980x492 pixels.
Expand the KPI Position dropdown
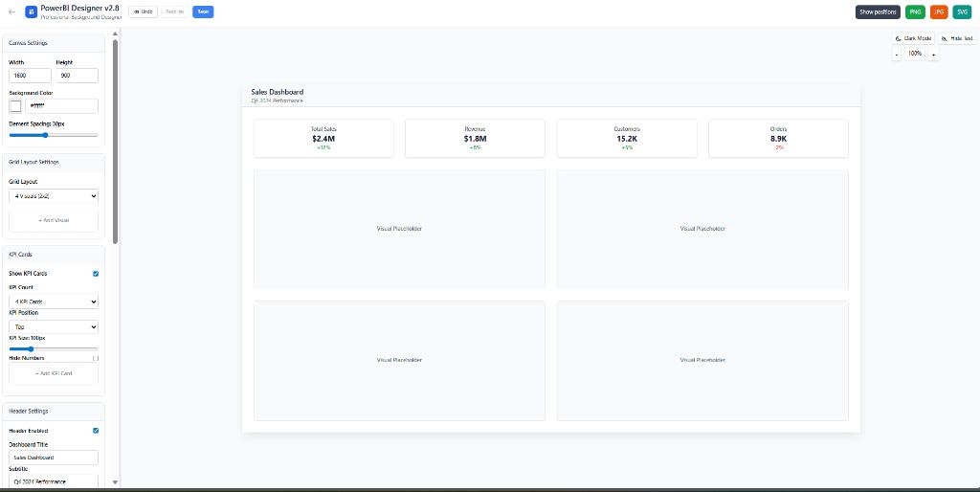tap(54, 326)
